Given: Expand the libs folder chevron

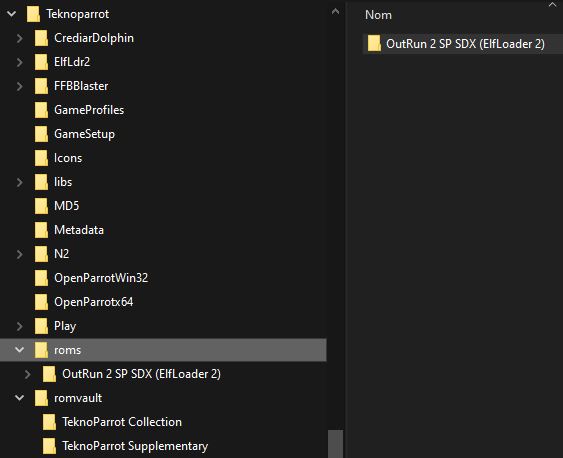Looking at the screenshot, I should click(x=20, y=182).
